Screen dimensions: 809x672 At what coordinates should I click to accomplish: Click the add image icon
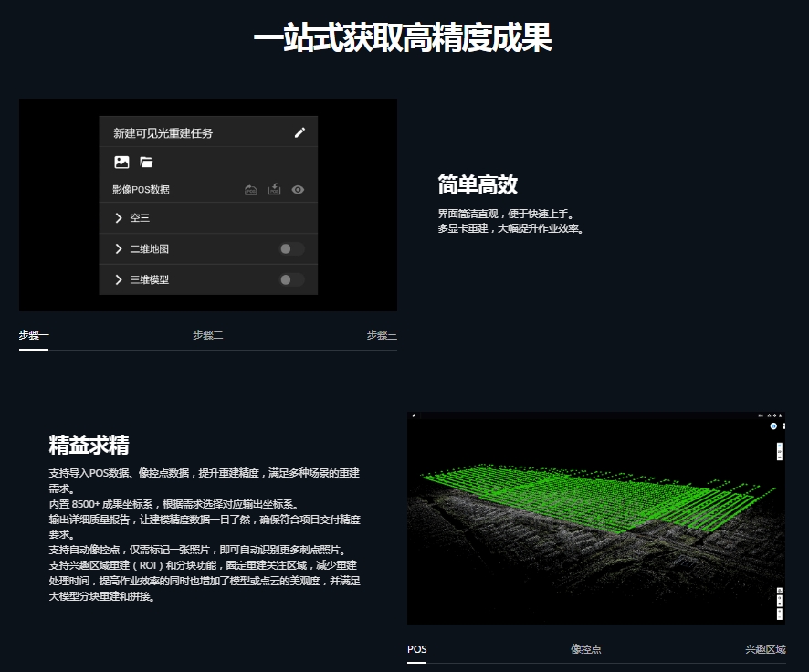[121, 163]
